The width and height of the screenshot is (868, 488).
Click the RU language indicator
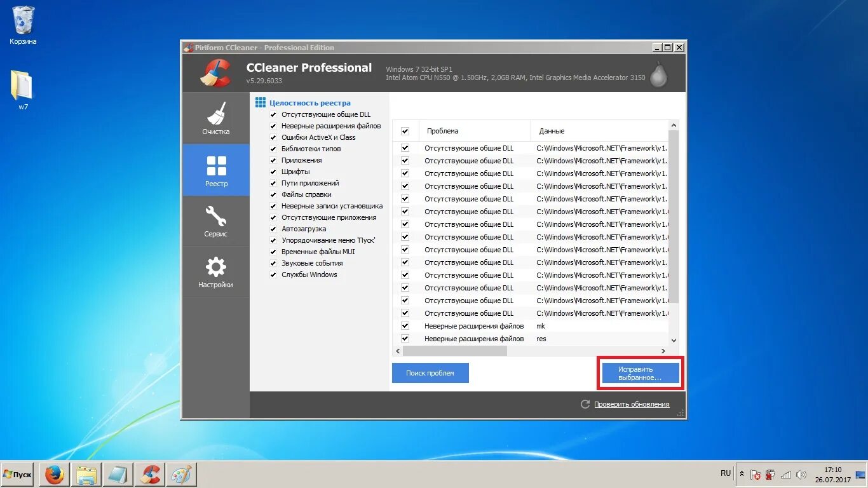click(x=726, y=473)
